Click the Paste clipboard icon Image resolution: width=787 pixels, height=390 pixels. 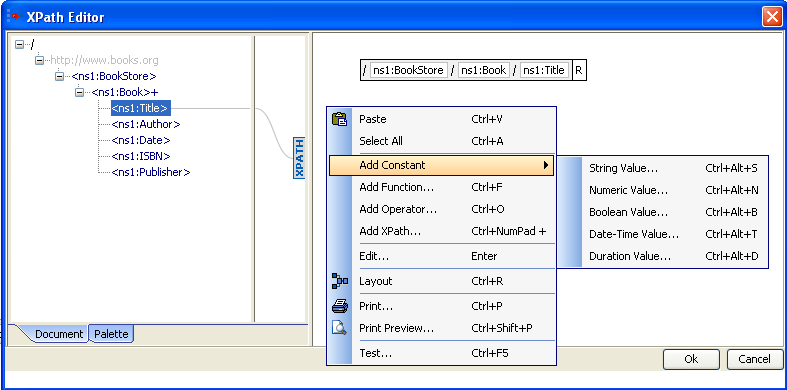pos(340,119)
